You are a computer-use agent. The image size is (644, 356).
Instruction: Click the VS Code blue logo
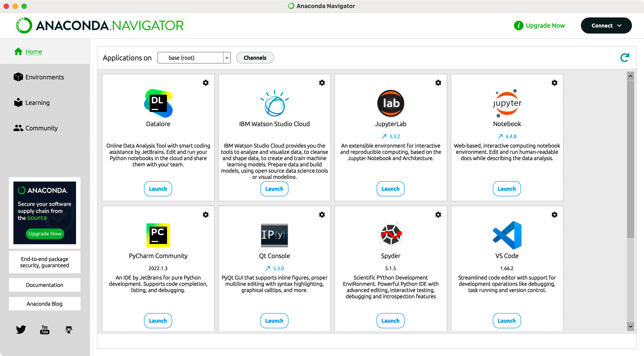tap(507, 235)
